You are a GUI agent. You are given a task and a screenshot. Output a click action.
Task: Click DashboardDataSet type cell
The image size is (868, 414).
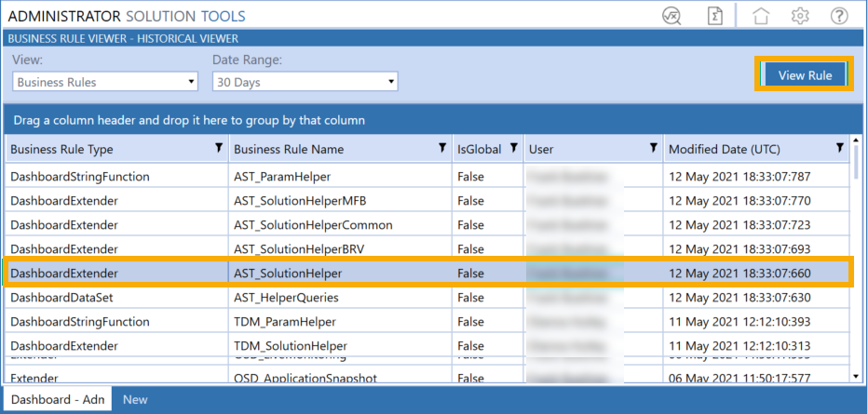click(x=116, y=298)
